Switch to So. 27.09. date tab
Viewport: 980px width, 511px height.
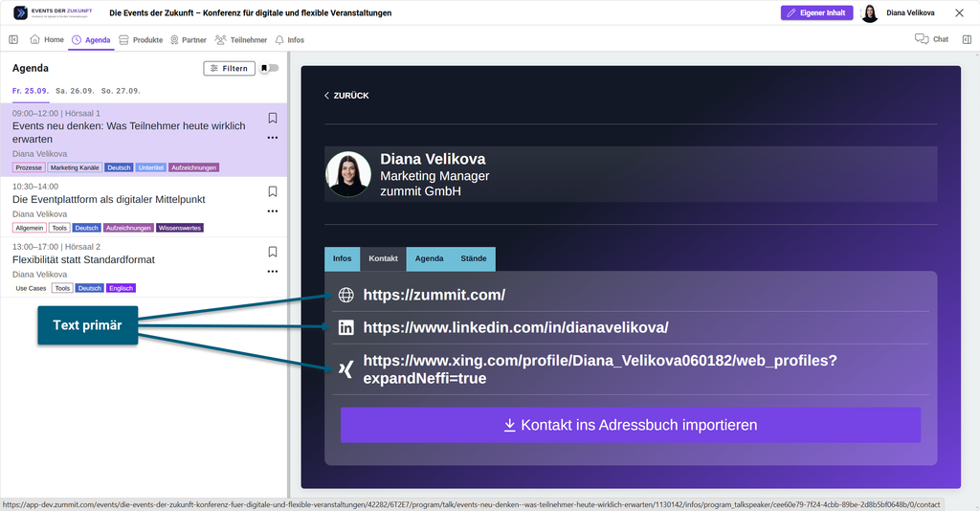[121, 91]
